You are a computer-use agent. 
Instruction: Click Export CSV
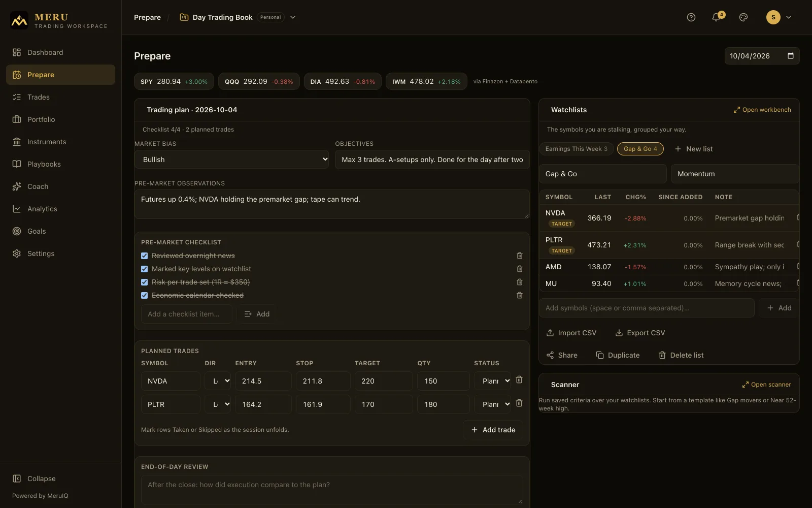640,333
